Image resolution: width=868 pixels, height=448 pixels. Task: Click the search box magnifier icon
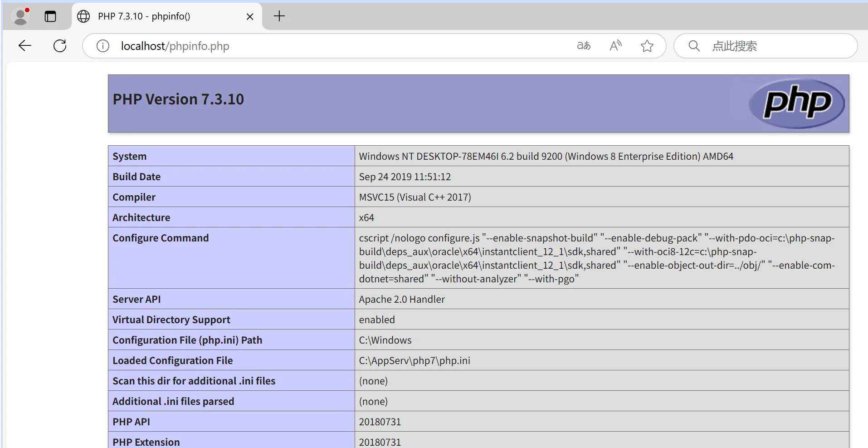pos(694,46)
